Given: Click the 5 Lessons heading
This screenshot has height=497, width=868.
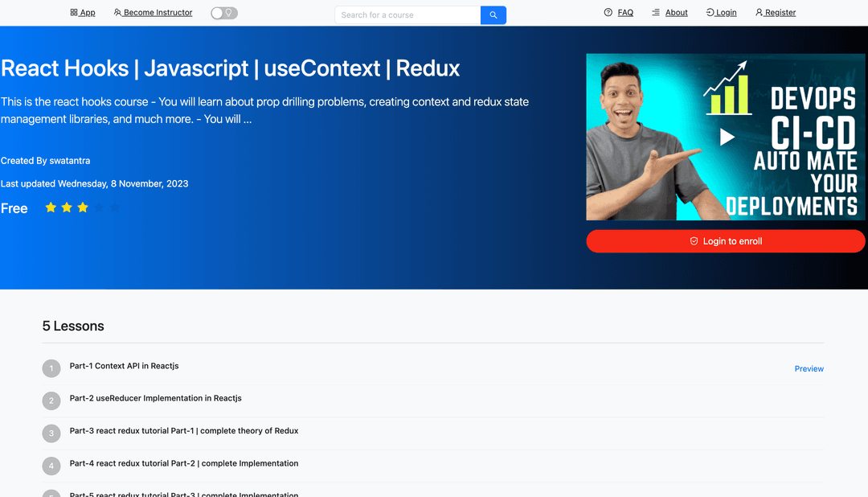Looking at the screenshot, I should pyautogui.click(x=73, y=326).
